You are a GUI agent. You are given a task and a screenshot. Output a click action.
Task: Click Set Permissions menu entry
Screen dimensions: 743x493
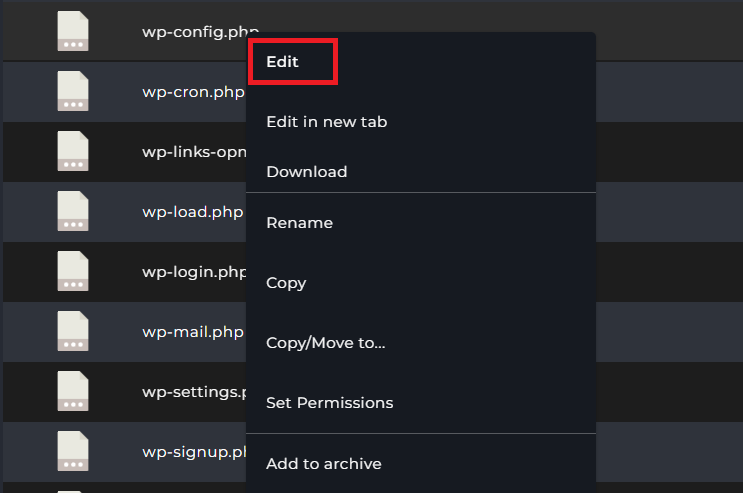point(329,403)
